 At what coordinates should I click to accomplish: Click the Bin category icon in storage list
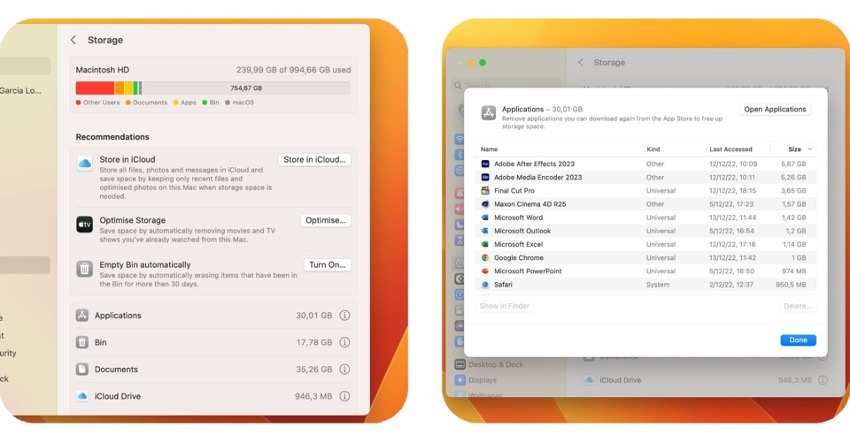82,342
